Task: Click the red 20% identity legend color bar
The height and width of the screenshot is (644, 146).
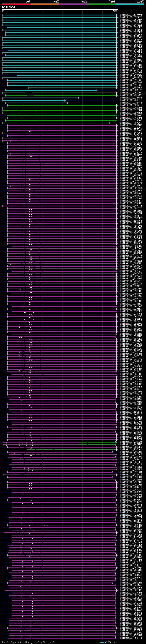Action: 16,4
